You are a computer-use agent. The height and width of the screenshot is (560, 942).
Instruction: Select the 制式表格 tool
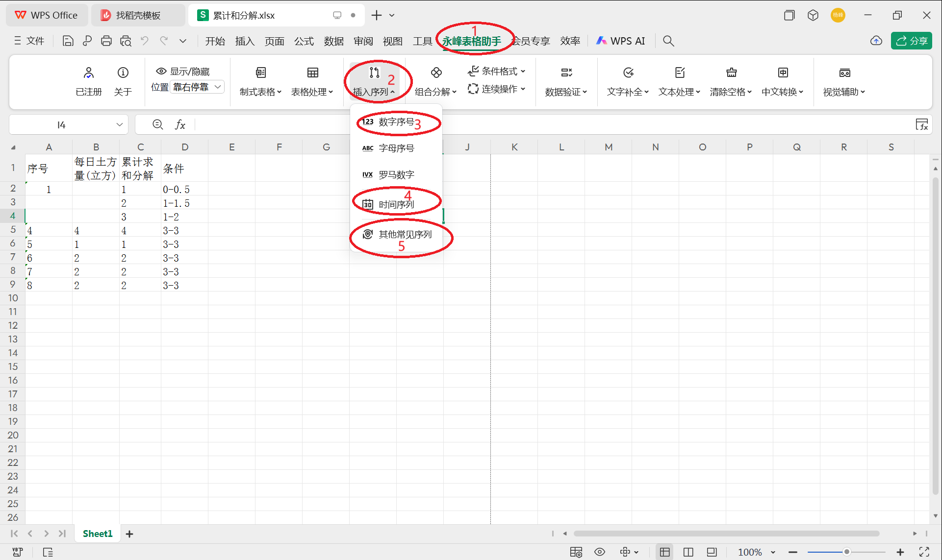click(260, 81)
